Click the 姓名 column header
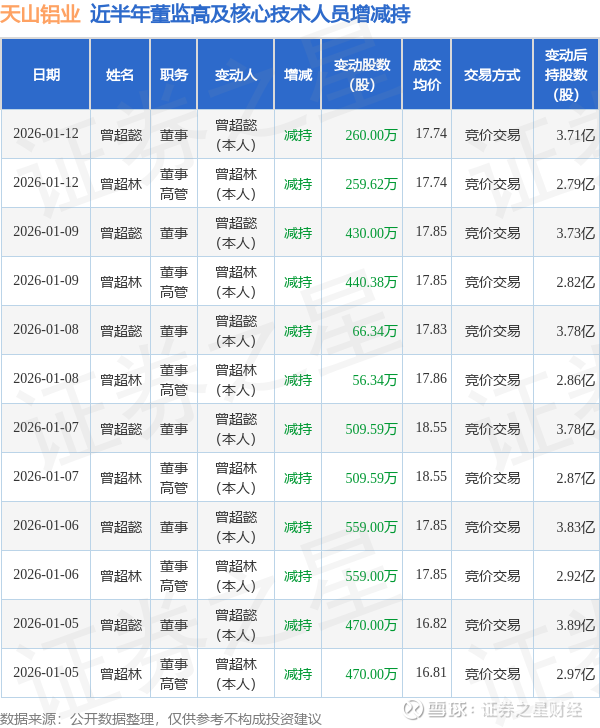Image resolution: width=600 pixels, height=728 pixels. click(x=120, y=74)
